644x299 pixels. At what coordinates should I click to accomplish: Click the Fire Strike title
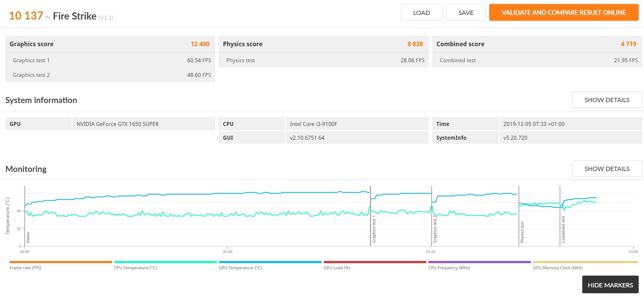pyautogui.click(x=75, y=16)
